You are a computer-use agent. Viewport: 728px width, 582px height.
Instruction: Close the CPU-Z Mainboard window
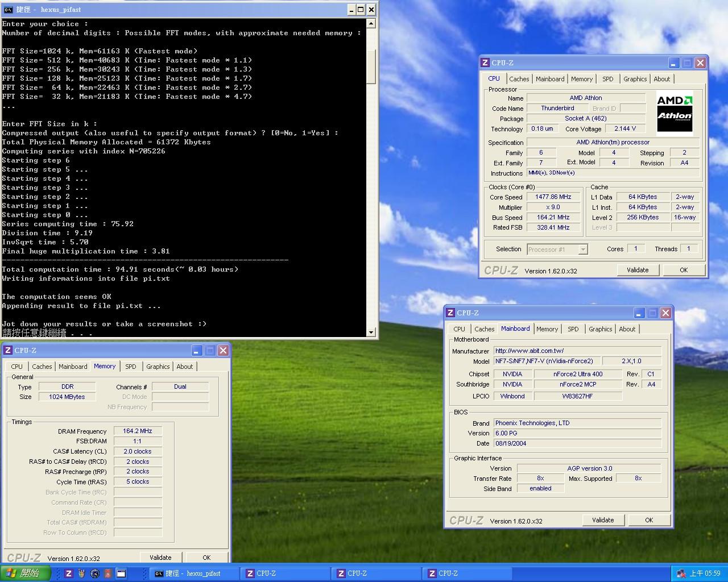click(666, 313)
